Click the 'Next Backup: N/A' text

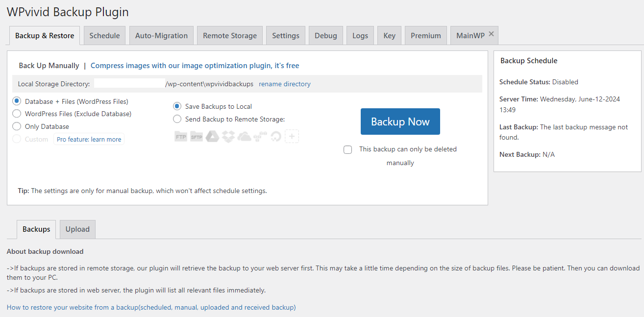point(527,154)
